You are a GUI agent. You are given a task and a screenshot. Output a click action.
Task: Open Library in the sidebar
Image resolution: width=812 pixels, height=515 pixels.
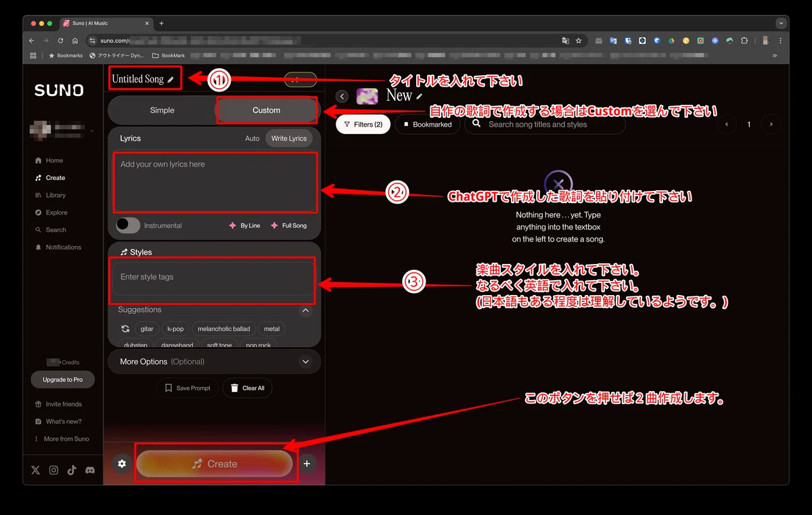(x=50, y=195)
